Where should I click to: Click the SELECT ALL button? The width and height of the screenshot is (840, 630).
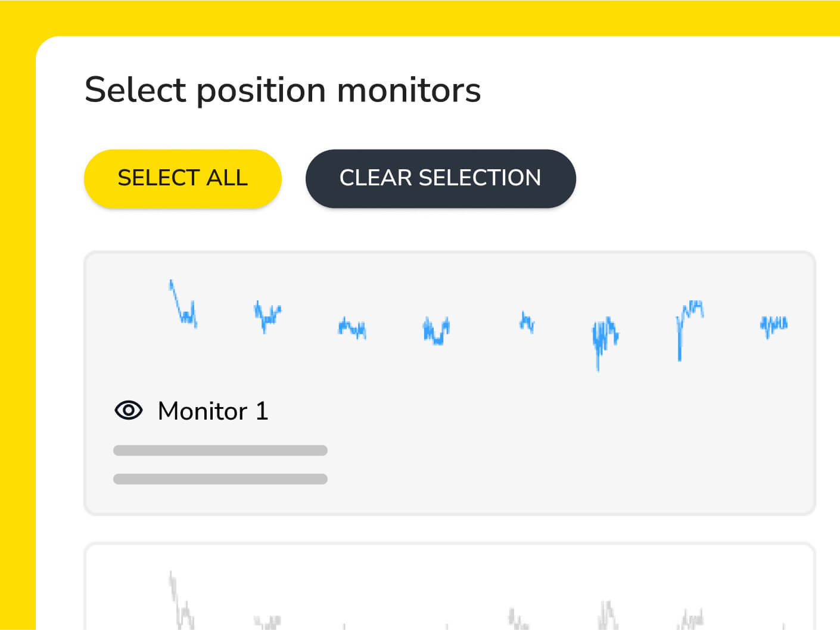[x=182, y=178]
